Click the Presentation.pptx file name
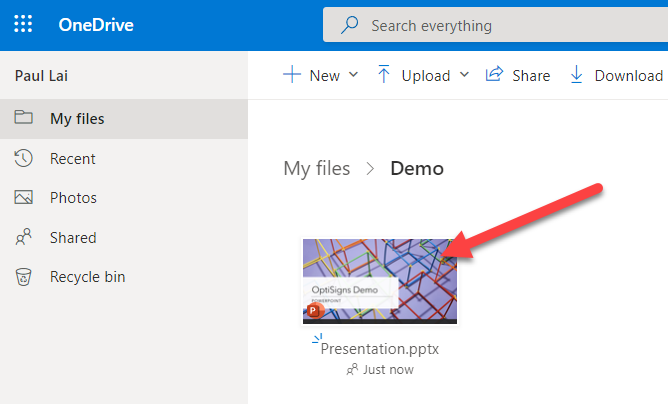668x404 pixels. [380, 349]
